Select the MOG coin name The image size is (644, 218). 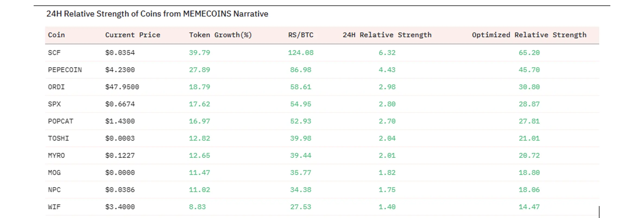[x=54, y=173]
